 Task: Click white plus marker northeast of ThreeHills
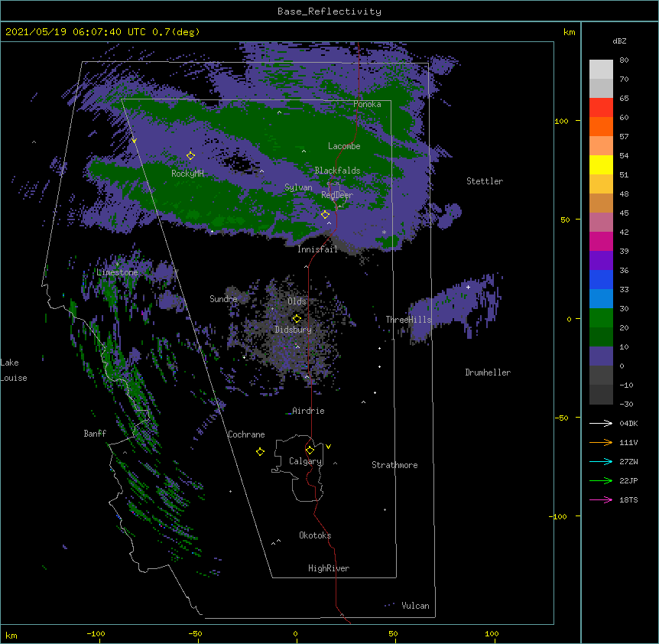[468, 287]
